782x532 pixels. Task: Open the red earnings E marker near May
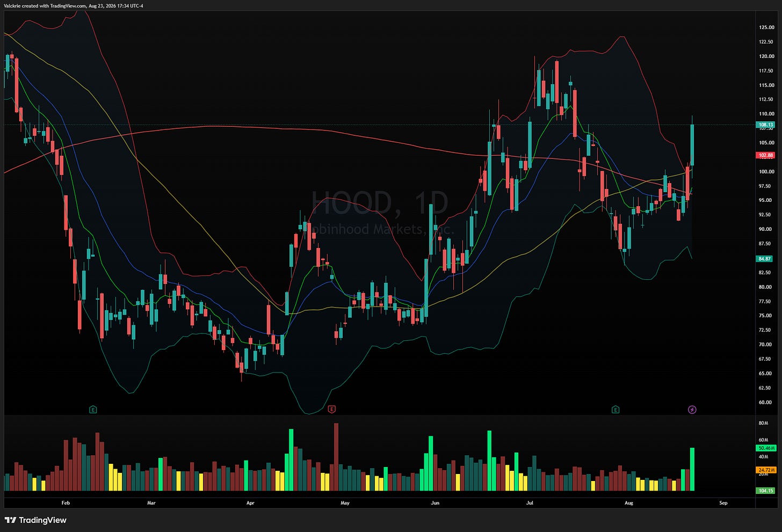[331, 410]
